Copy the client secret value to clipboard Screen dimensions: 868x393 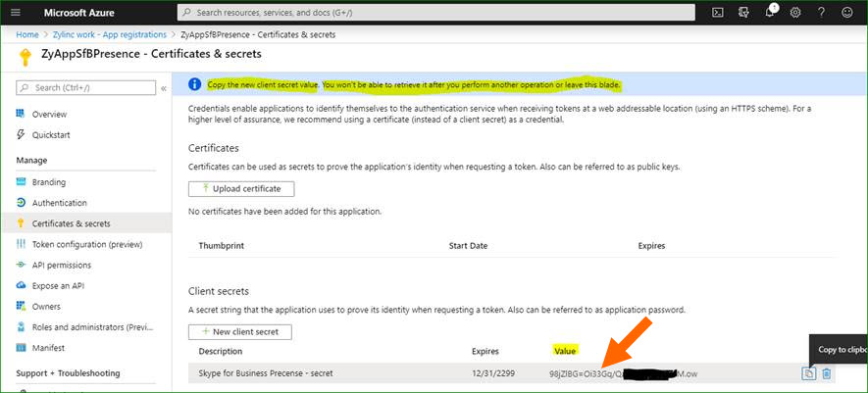(809, 373)
